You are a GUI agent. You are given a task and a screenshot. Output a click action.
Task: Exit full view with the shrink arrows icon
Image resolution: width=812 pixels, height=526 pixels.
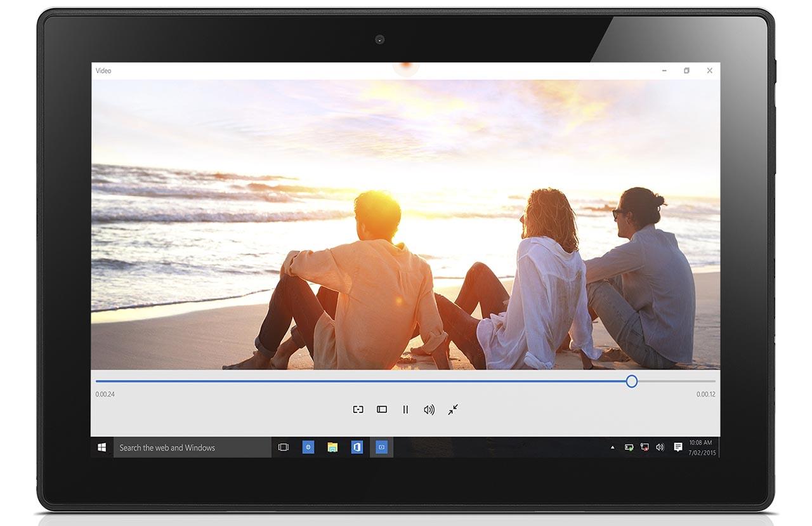pyautogui.click(x=453, y=410)
